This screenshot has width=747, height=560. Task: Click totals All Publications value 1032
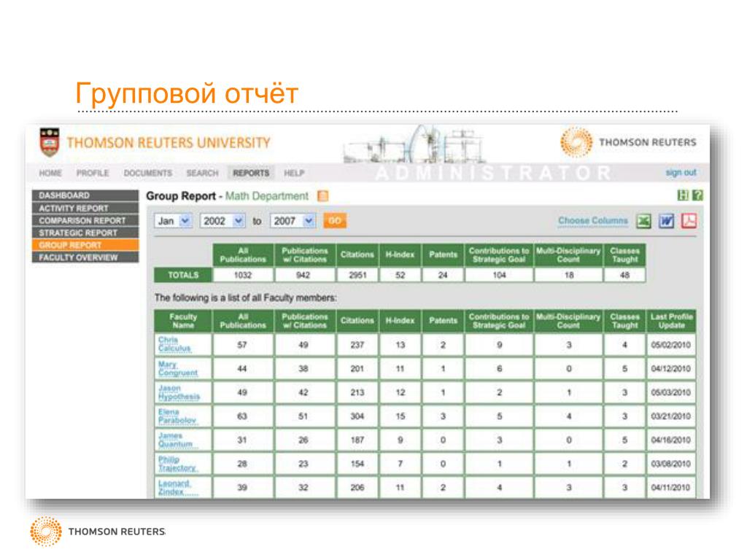(x=243, y=275)
